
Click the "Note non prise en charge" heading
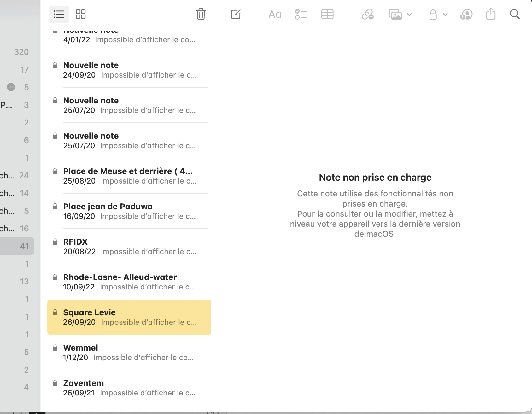(x=375, y=178)
